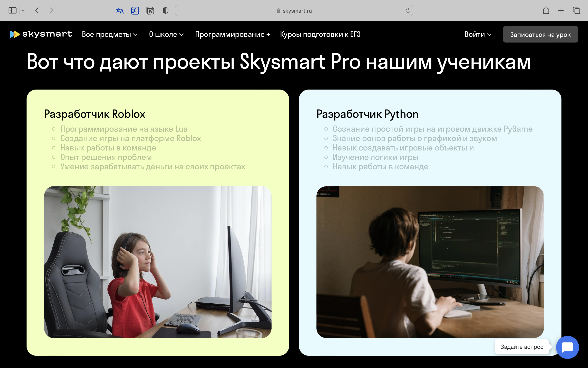
Task: Click Знание основ работы с графикой и звуком
Action: click(x=415, y=138)
